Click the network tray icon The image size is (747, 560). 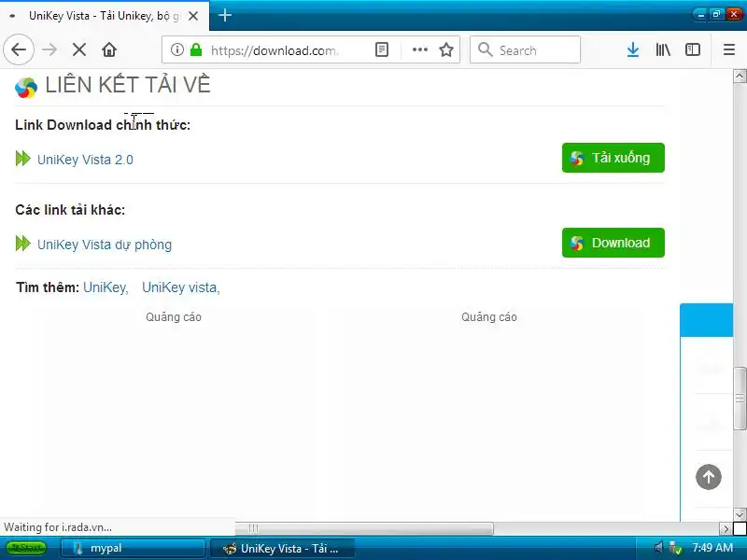coord(675,549)
